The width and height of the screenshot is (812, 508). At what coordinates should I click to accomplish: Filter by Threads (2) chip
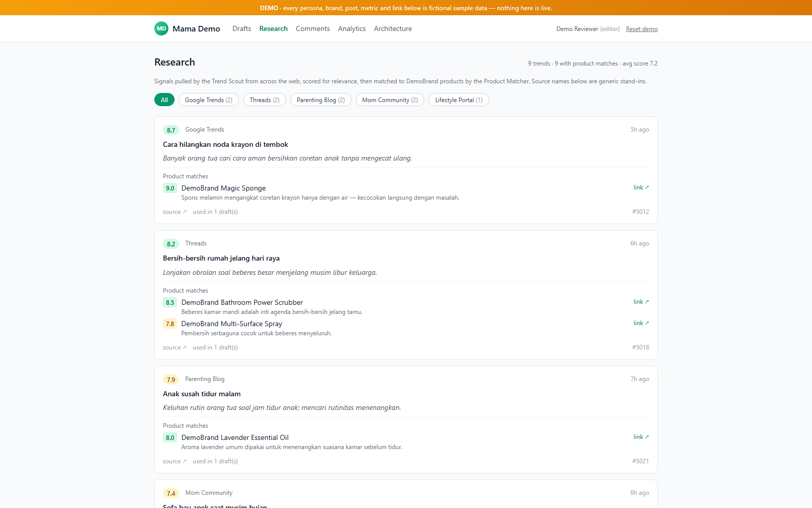(264, 100)
